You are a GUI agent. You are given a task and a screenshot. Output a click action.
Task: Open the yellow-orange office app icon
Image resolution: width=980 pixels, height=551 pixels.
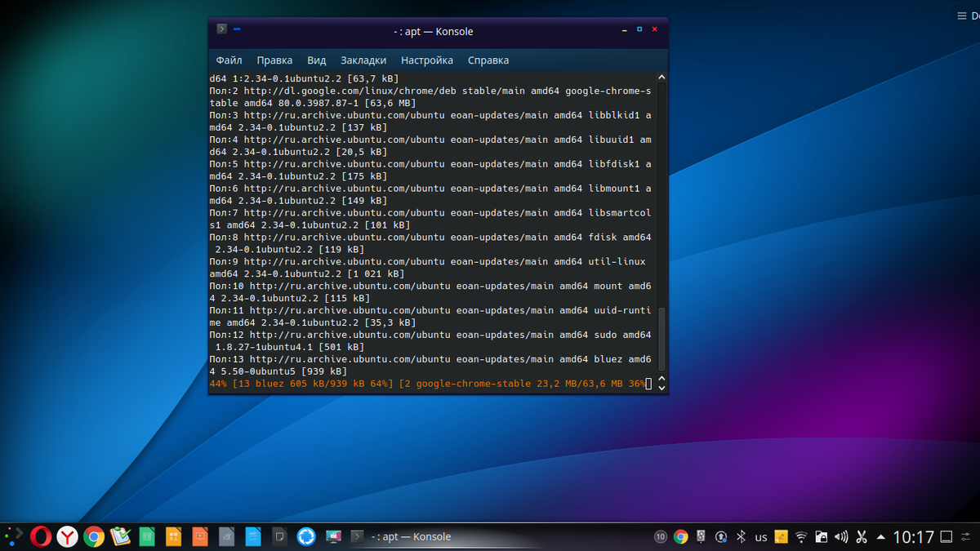pos(172,536)
